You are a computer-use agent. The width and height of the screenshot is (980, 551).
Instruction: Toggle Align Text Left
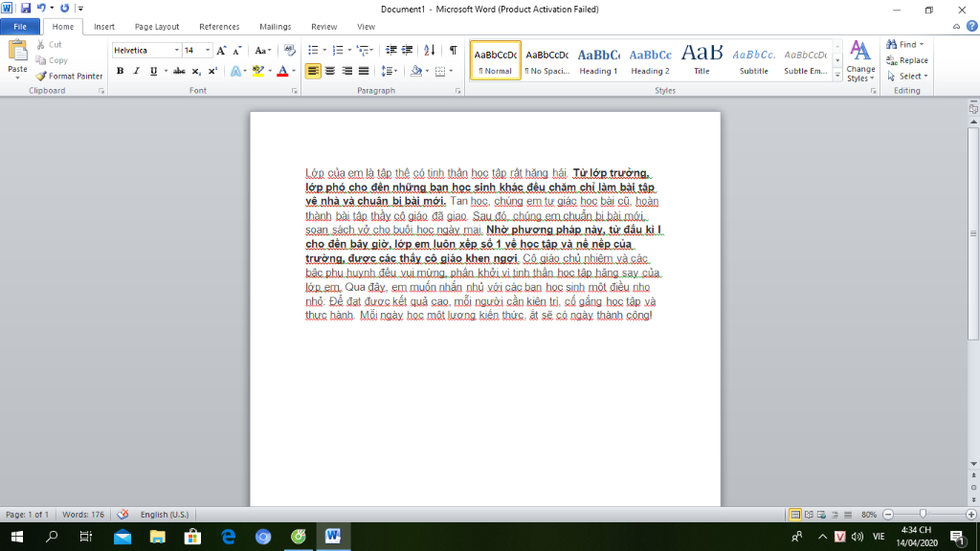coord(313,71)
